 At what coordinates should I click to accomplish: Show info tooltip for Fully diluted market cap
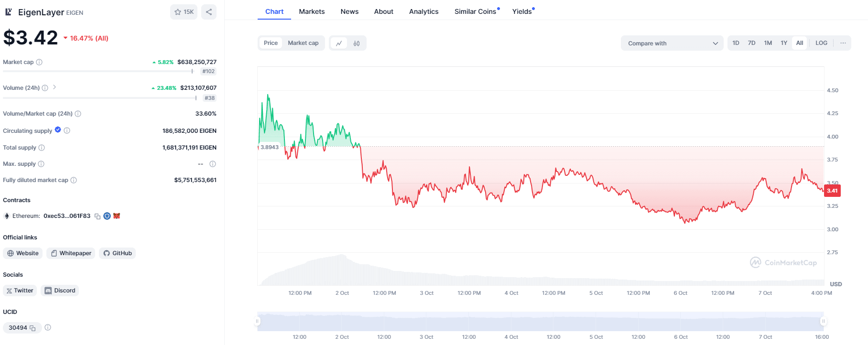(x=74, y=180)
